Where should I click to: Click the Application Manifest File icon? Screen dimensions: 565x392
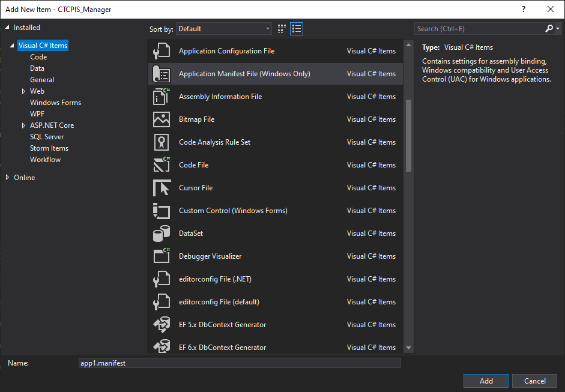pos(162,74)
